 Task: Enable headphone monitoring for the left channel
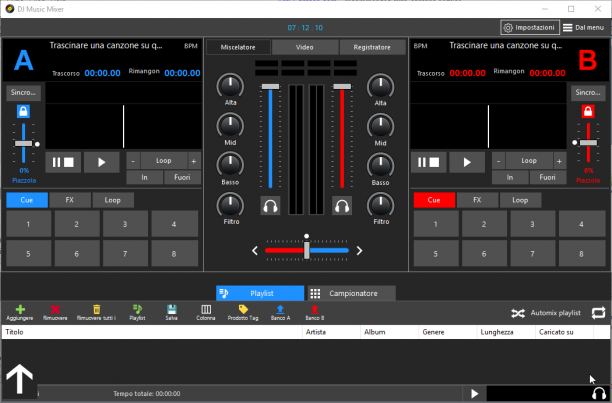270,206
